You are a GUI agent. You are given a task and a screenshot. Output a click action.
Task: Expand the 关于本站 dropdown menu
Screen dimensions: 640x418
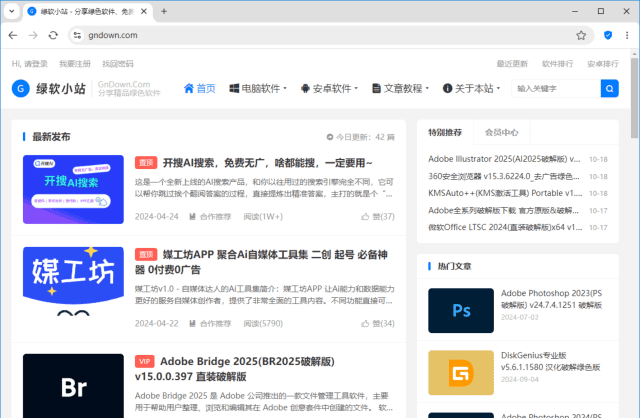click(471, 89)
